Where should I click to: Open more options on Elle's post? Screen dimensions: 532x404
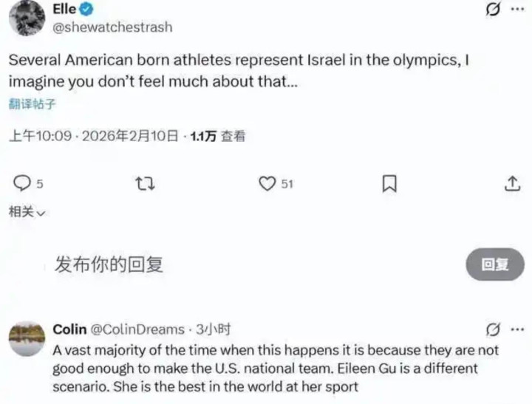[516, 10]
